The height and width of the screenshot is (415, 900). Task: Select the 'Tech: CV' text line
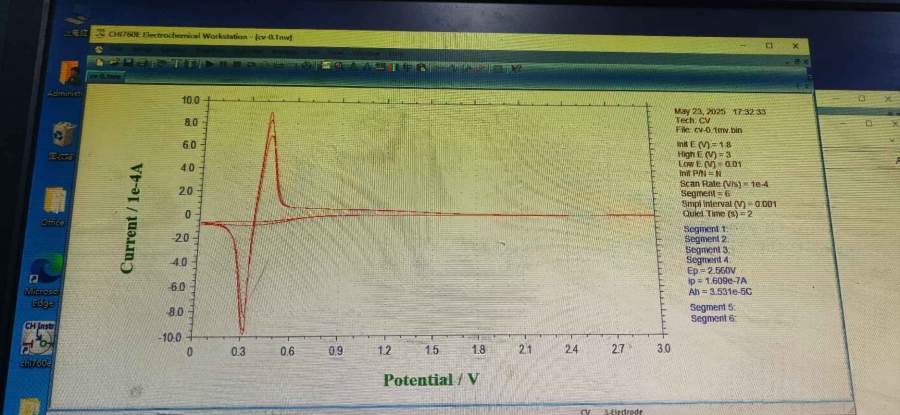[x=693, y=121]
